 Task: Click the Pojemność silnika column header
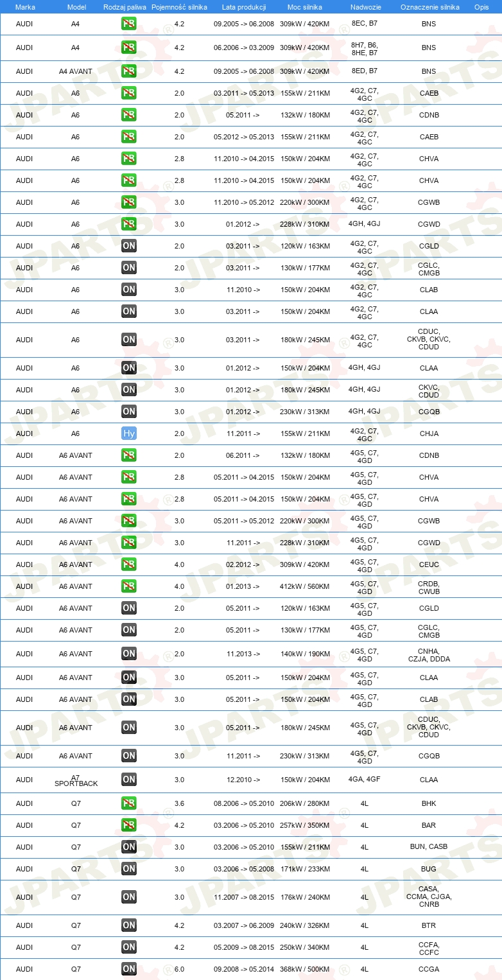coord(179,6)
